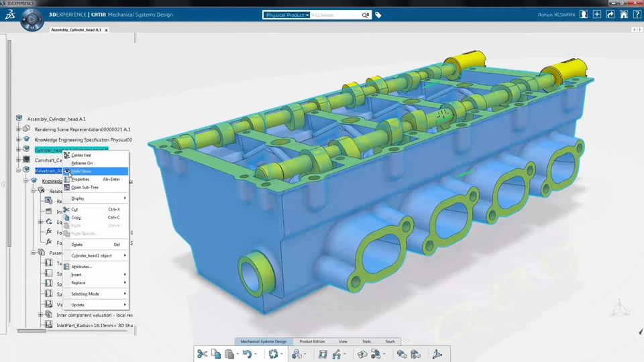Expand the Cylinder_head tree node
The width and height of the screenshot is (644, 362).
point(18,149)
